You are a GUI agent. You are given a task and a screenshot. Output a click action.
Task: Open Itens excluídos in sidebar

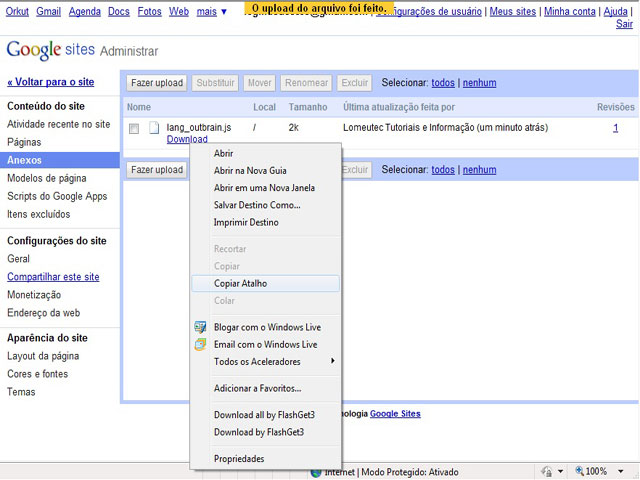coord(39,214)
